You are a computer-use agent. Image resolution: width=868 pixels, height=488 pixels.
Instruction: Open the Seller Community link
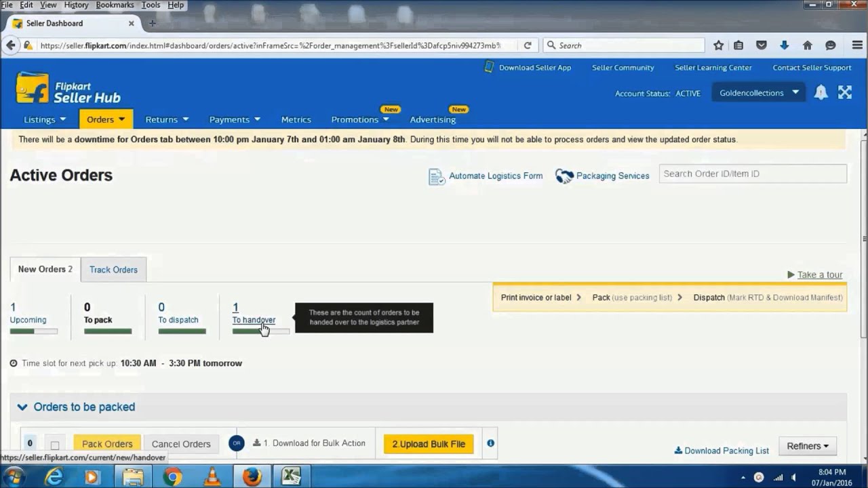(x=623, y=68)
